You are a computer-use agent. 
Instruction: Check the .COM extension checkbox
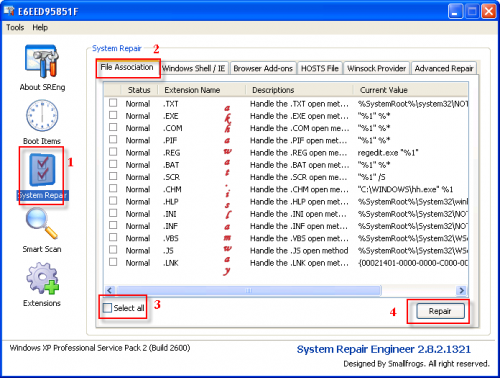113,127
